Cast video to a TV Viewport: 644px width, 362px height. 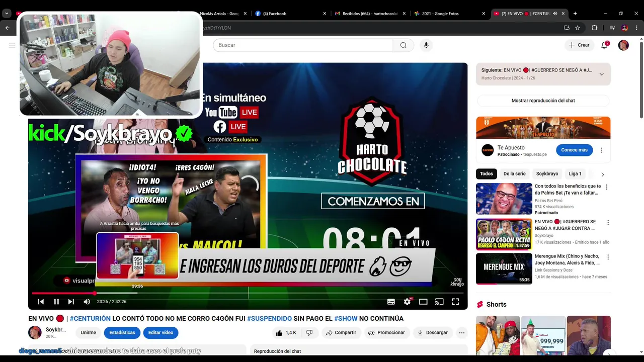coord(439,302)
